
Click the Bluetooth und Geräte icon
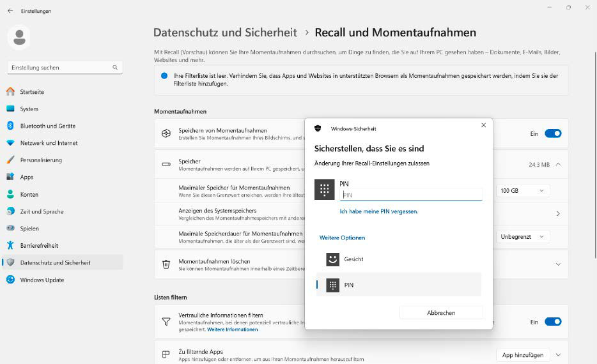pos(11,126)
